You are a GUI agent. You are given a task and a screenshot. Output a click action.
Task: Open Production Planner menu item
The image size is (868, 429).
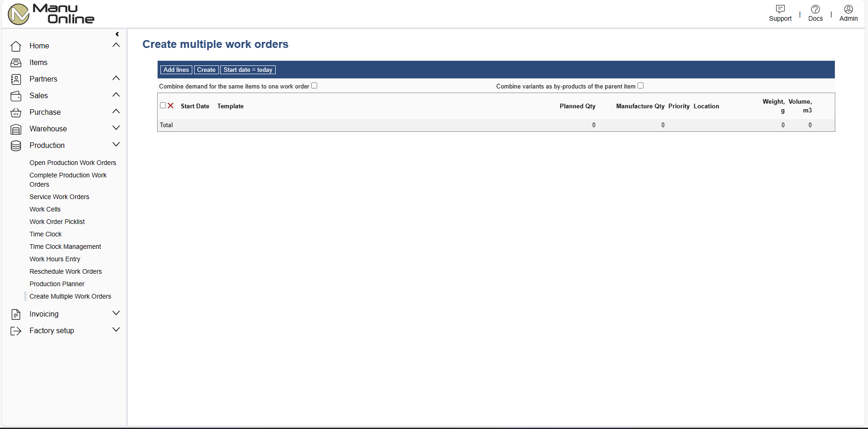click(x=57, y=284)
